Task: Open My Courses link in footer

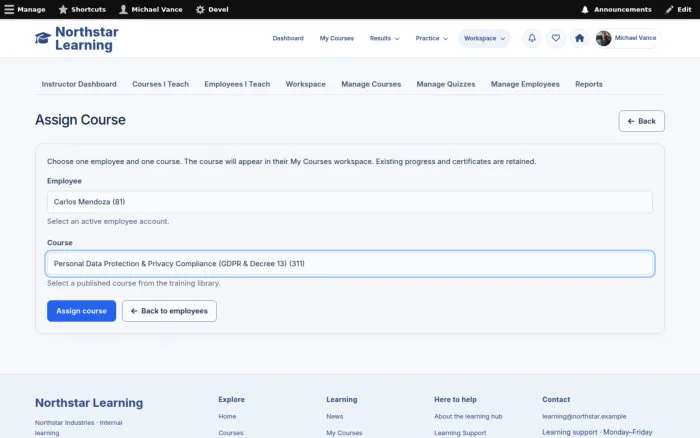Action: tap(344, 433)
